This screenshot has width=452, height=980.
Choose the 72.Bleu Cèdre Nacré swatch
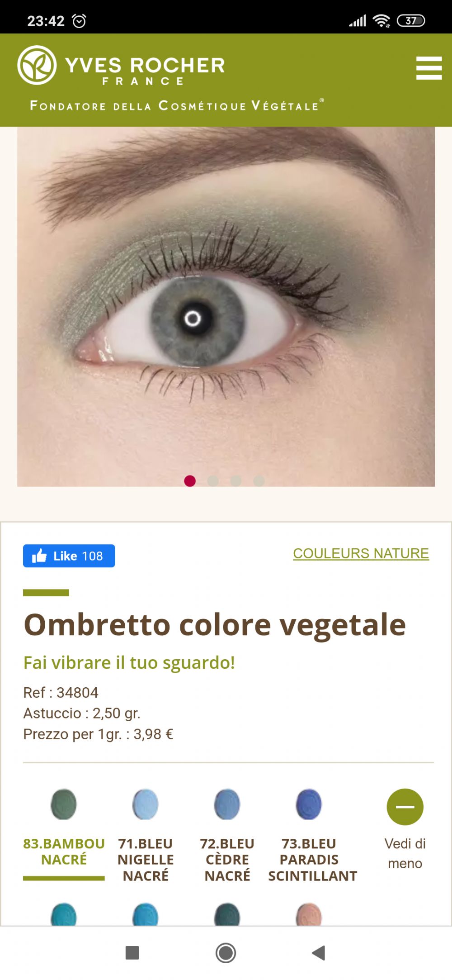[x=227, y=804]
